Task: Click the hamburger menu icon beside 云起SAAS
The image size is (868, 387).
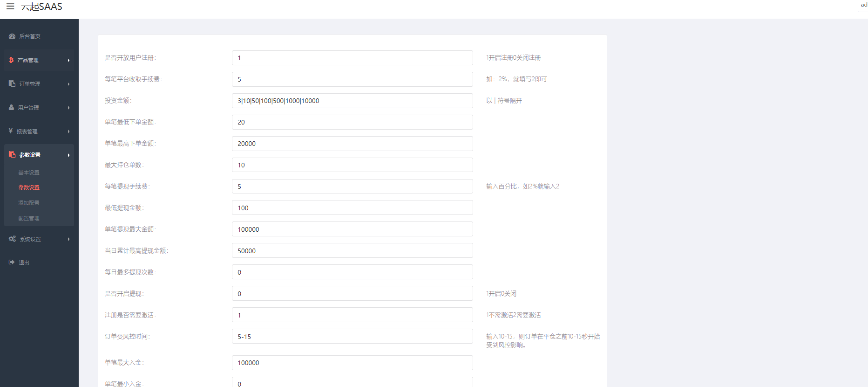Action: (10, 7)
